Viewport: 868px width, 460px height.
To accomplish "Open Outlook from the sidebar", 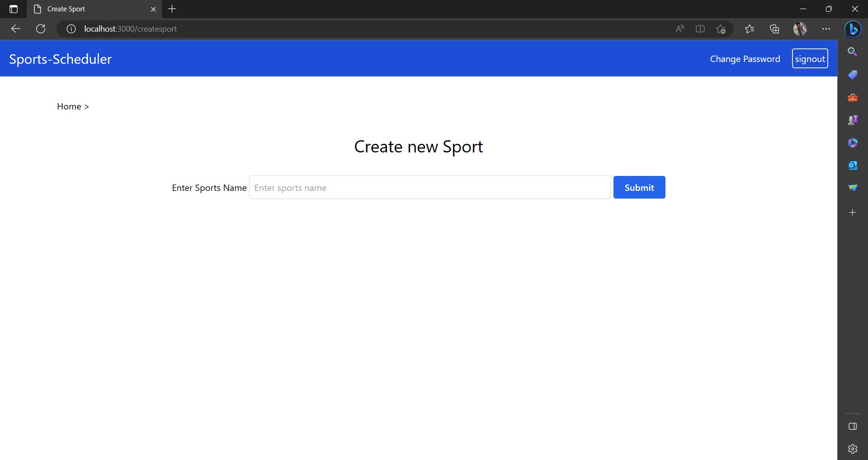I will pyautogui.click(x=853, y=166).
